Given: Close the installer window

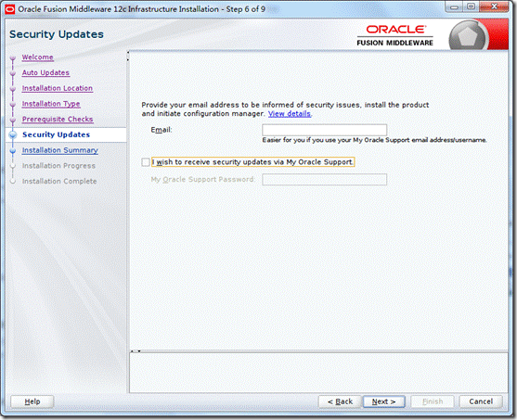Looking at the screenshot, I should (x=494, y=6).
